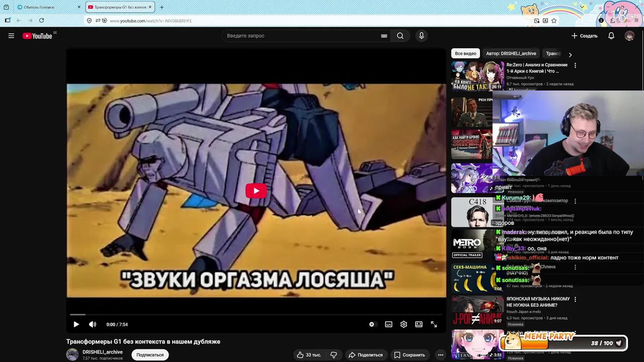Click Подписаться subscribe button
This screenshot has height=362, width=644.
click(x=150, y=355)
